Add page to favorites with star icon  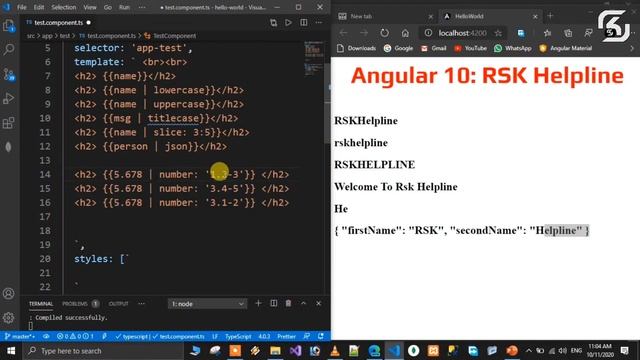coord(498,33)
